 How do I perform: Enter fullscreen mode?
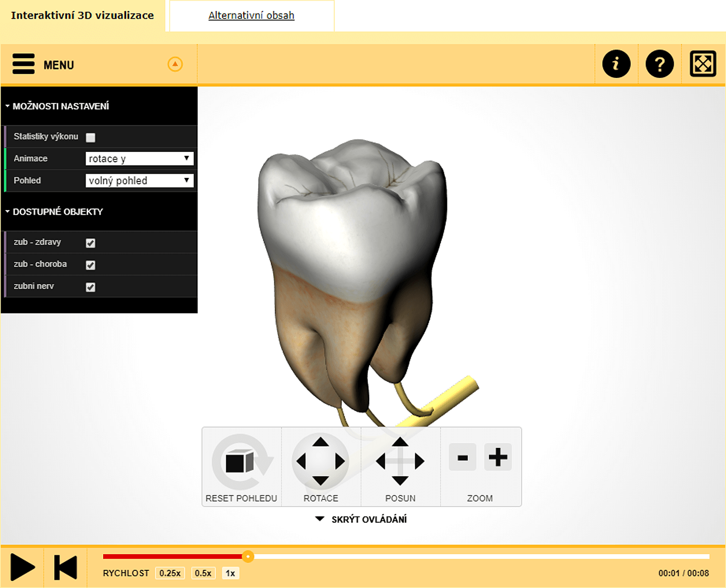click(x=703, y=63)
